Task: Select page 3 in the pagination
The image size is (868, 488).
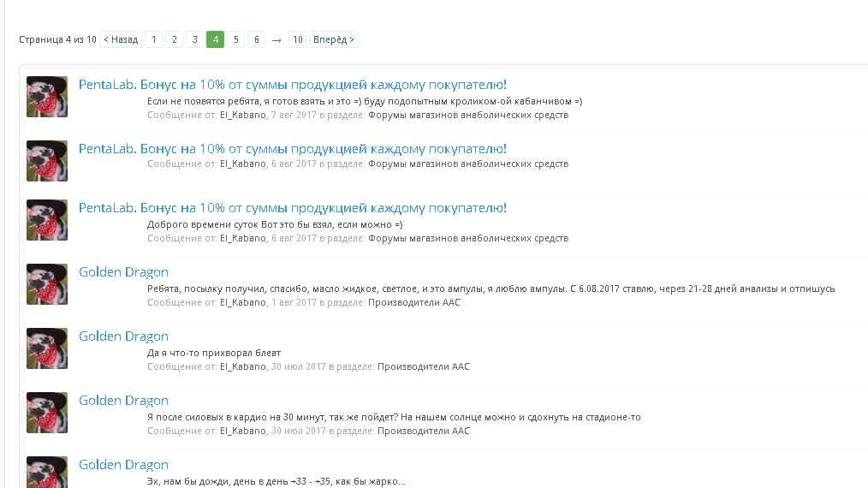Action: click(x=194, y=39)
